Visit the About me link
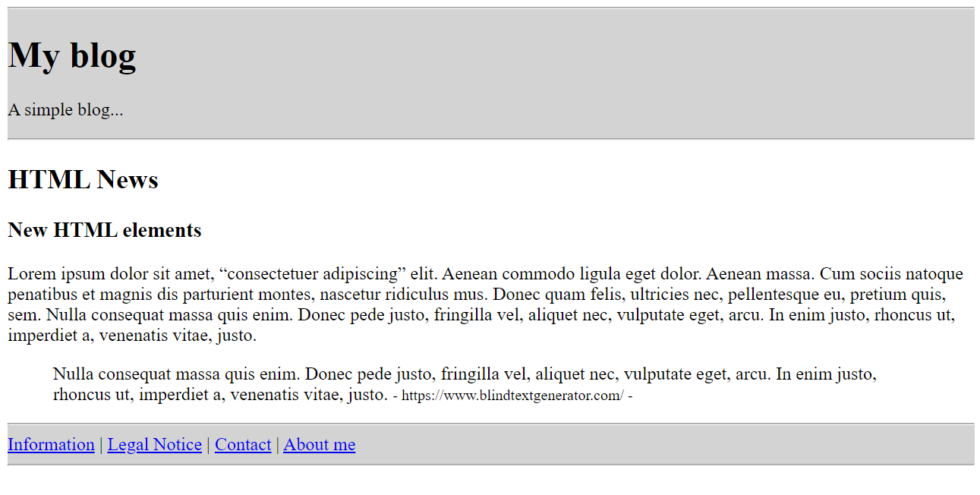This screenshot has height=495, width=980. point(319,445)
